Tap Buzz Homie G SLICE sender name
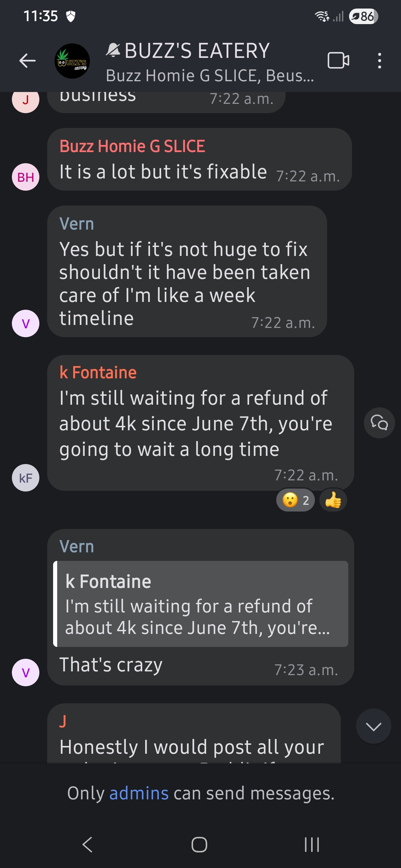 point(132,147)
